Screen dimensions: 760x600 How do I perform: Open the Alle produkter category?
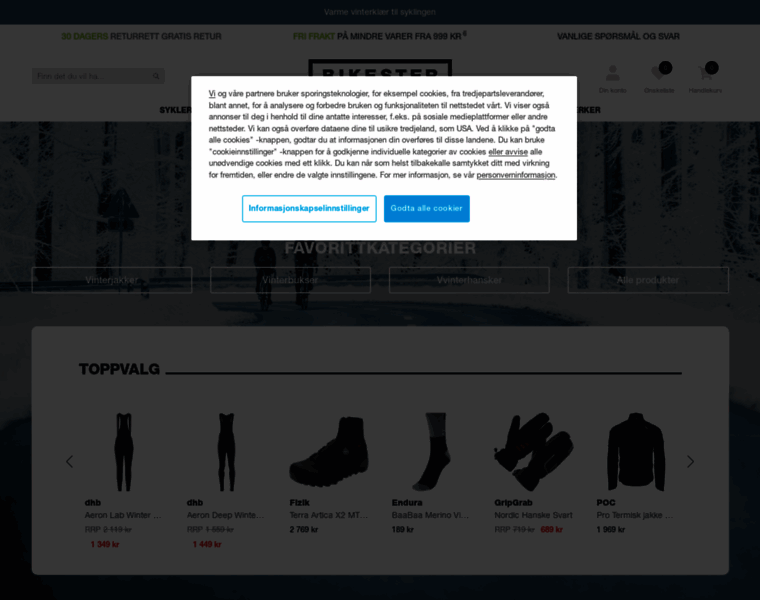[x=648, y=280]
